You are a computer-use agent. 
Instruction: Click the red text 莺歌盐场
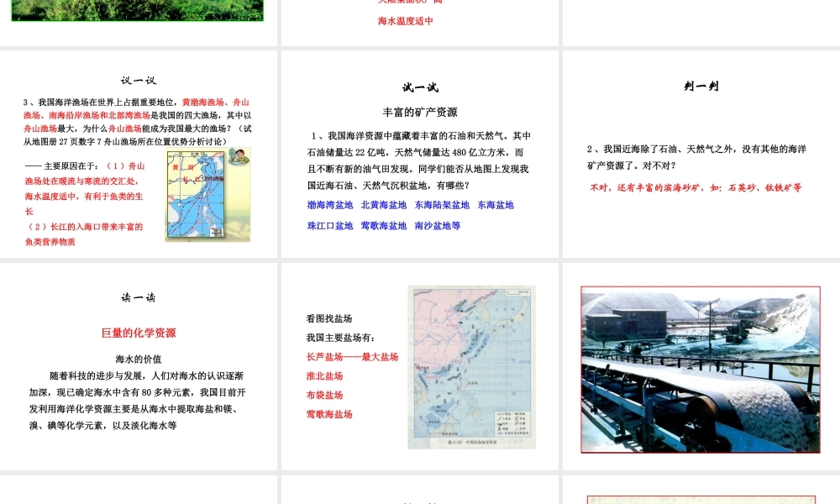tap(329, 414)
